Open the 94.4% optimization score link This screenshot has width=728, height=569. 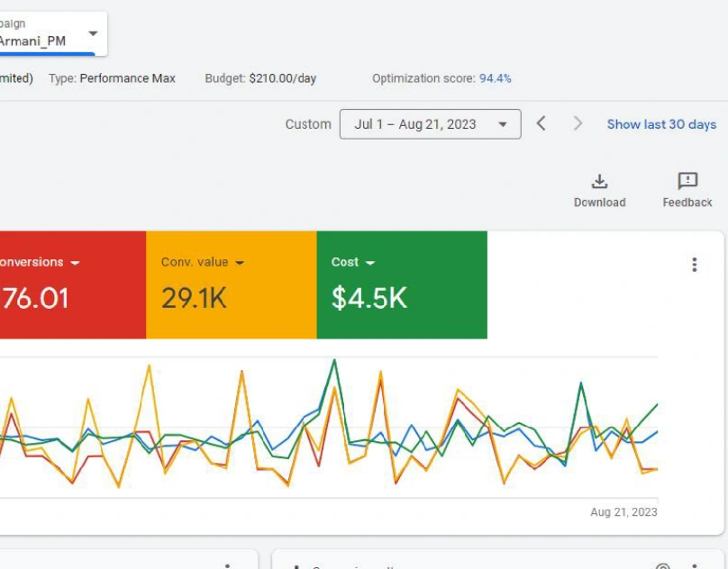pyautogui.click(x=495, y=78)
